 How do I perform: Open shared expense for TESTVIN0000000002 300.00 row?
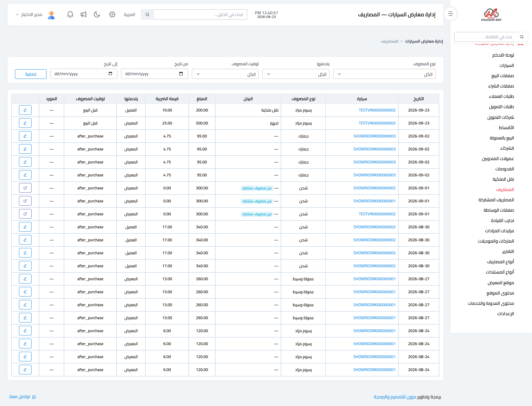tap(25, 214)
